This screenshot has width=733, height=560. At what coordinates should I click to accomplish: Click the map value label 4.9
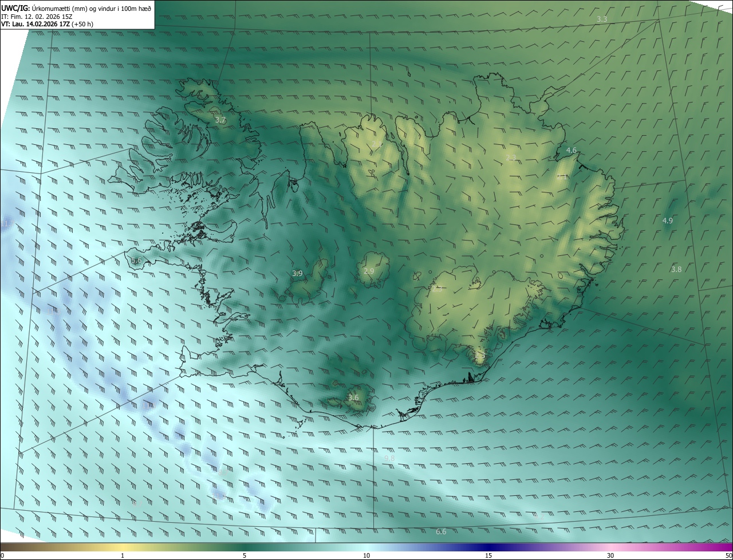pos(668,220)
